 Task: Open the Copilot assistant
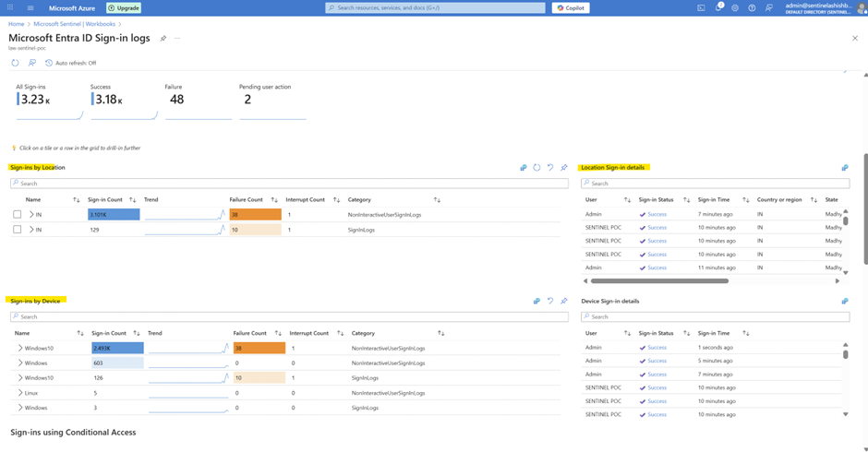click(571, 7)
